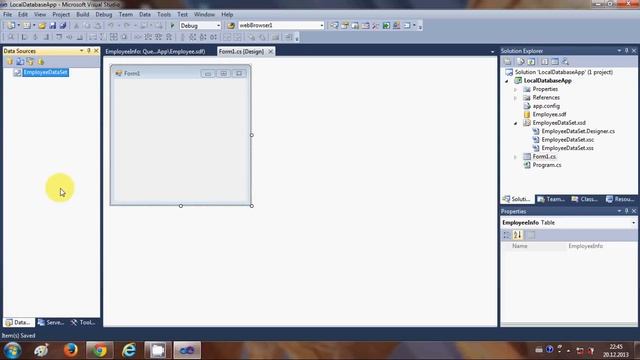
Task: Close the Form1.cs [Design] tab
Action: tap(271, 51)
